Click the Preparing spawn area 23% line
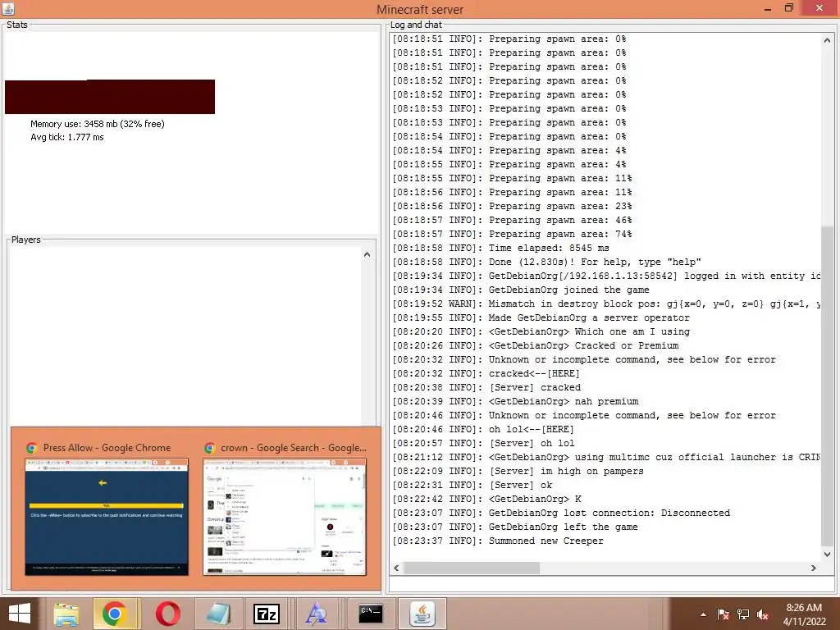This screenshot has width=840, height=630. (x=512, y=206)
